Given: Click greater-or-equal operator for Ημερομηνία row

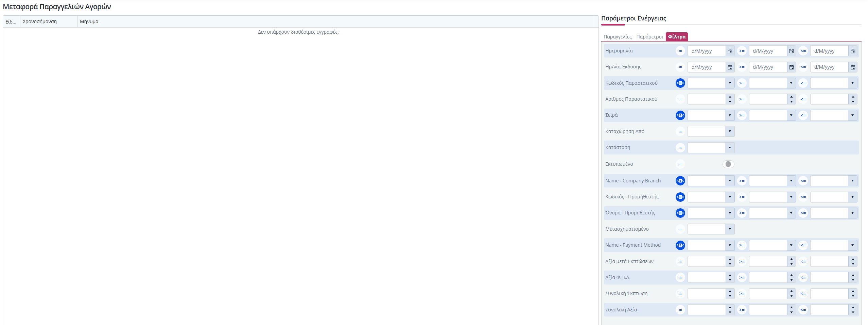Looking at the screenshot, I should [x=742, y=51].
